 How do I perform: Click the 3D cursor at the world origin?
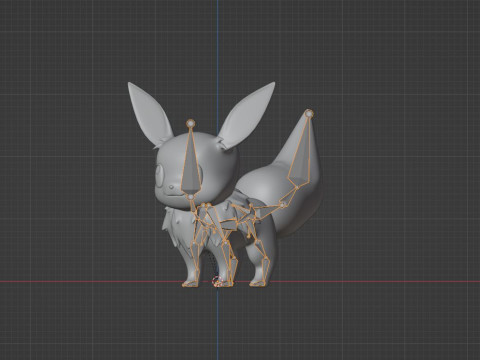[x=217, y=282]
